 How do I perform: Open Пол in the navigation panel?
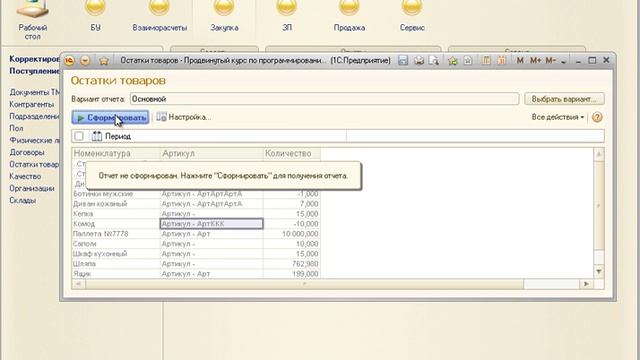(x=16, y=128)
